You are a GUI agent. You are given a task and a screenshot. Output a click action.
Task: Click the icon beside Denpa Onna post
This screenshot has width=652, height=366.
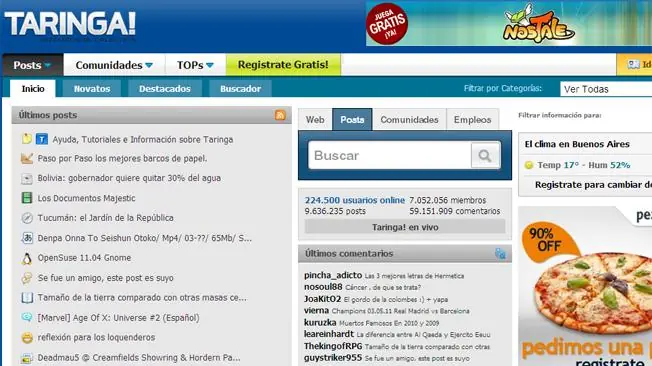click(x=27, y=238)
